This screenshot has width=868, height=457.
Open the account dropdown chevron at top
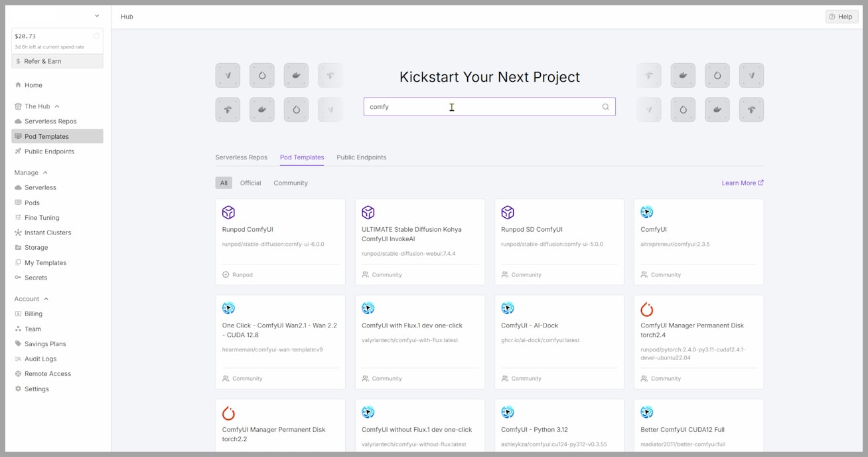(x=97, y=16)
